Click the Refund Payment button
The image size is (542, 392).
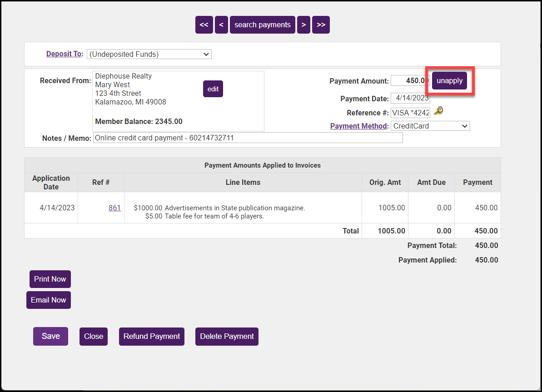pyautogui.click(x=152, y=337)
